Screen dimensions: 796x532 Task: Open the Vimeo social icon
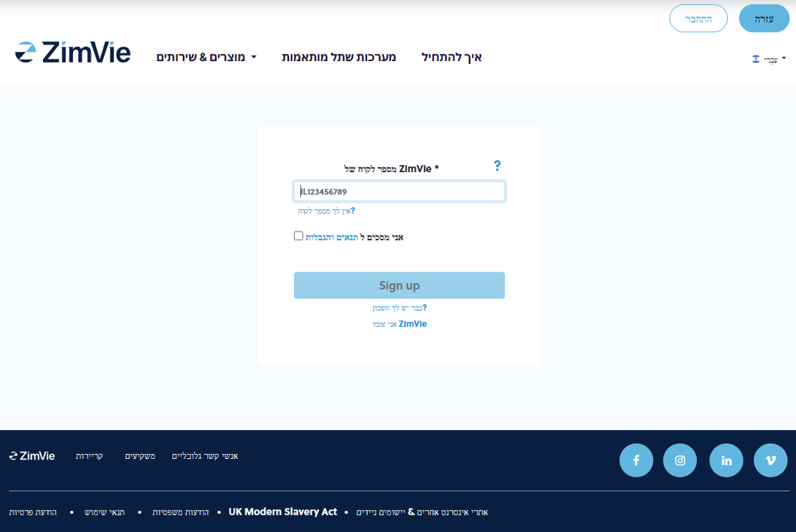pos(770,460)
